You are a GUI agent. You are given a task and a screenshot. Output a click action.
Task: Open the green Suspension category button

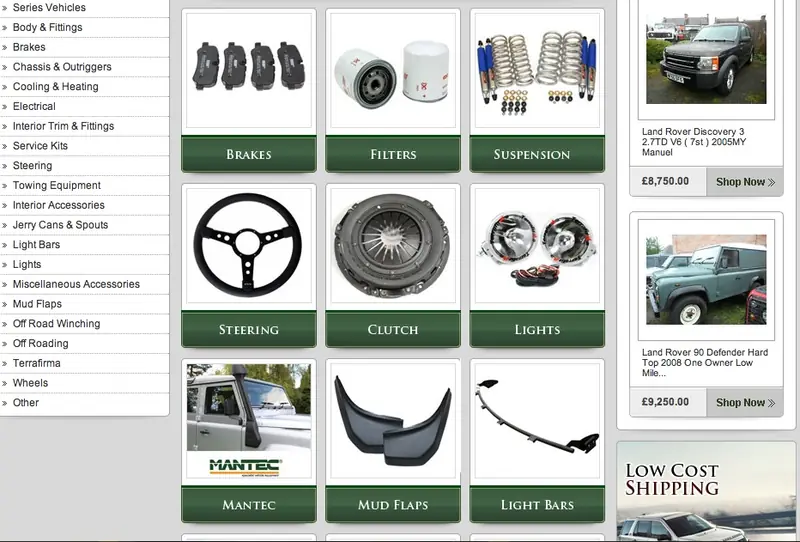537,154
